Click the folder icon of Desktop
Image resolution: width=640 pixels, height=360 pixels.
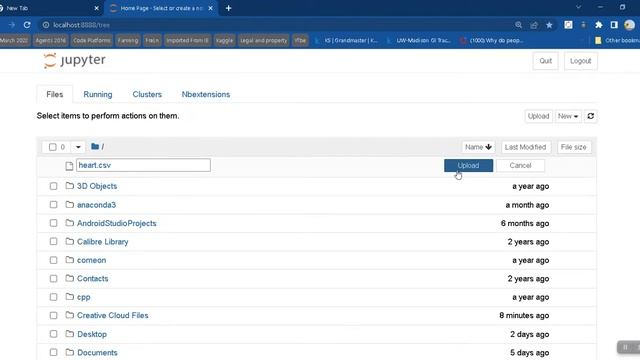click(70, 334)
